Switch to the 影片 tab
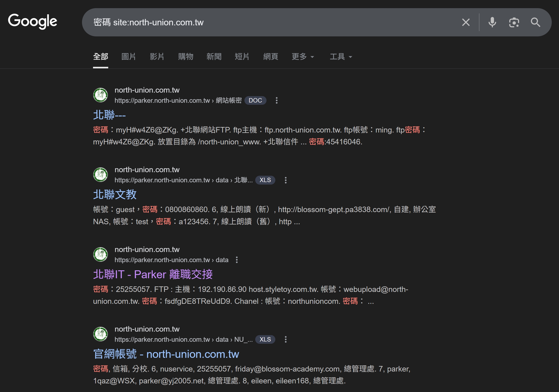The height and width of the screenshot is (392, 559). point(157,56)
